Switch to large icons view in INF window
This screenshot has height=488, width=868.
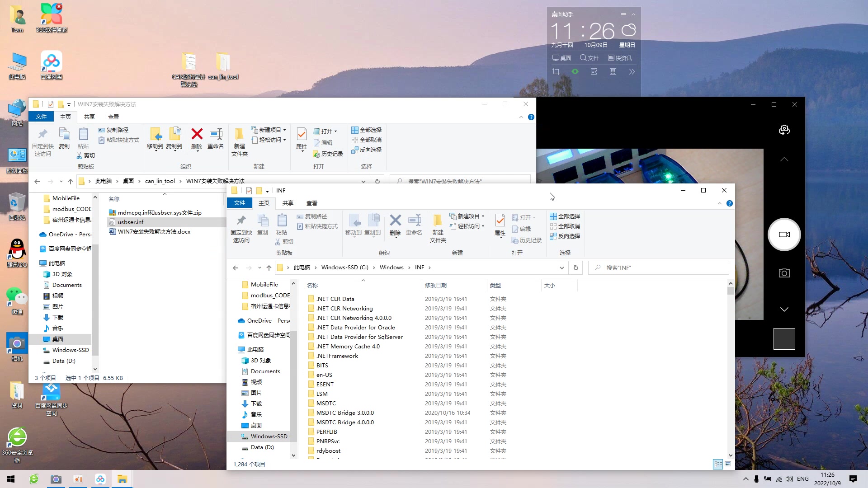pos(728,464)
